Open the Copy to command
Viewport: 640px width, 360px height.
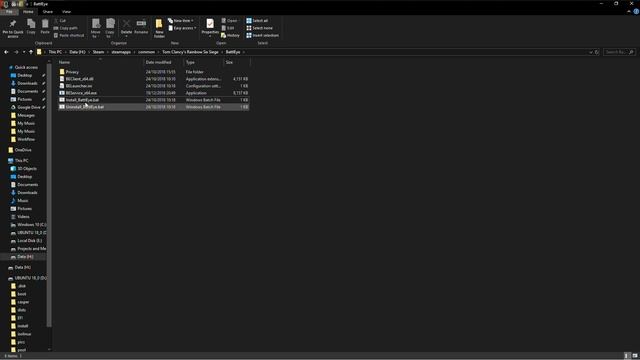(x=110, y=28)
